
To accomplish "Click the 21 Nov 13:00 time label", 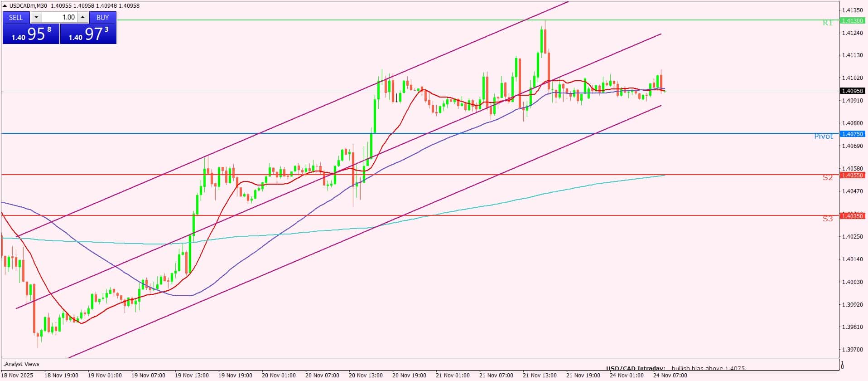I will [540, 375].
